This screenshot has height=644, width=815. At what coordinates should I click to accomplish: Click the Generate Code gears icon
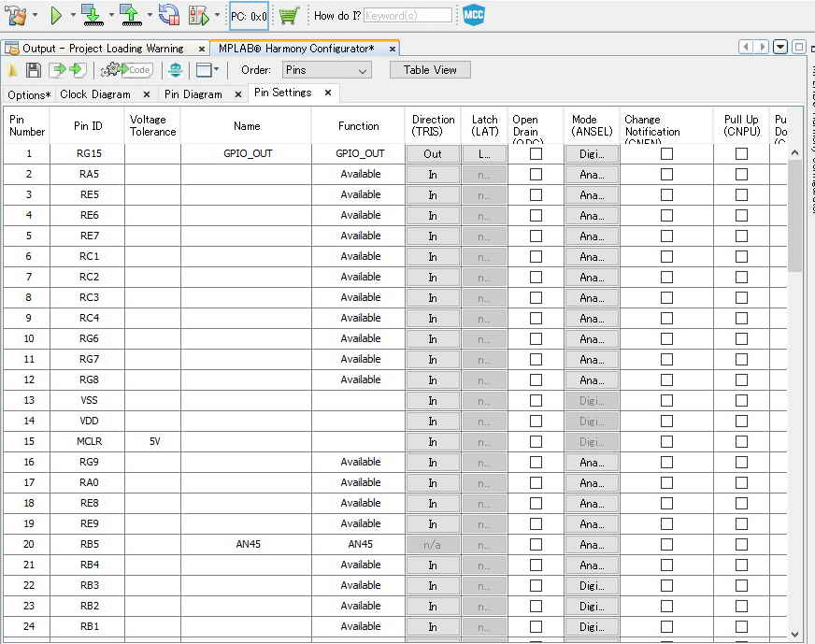coord(126,70)
